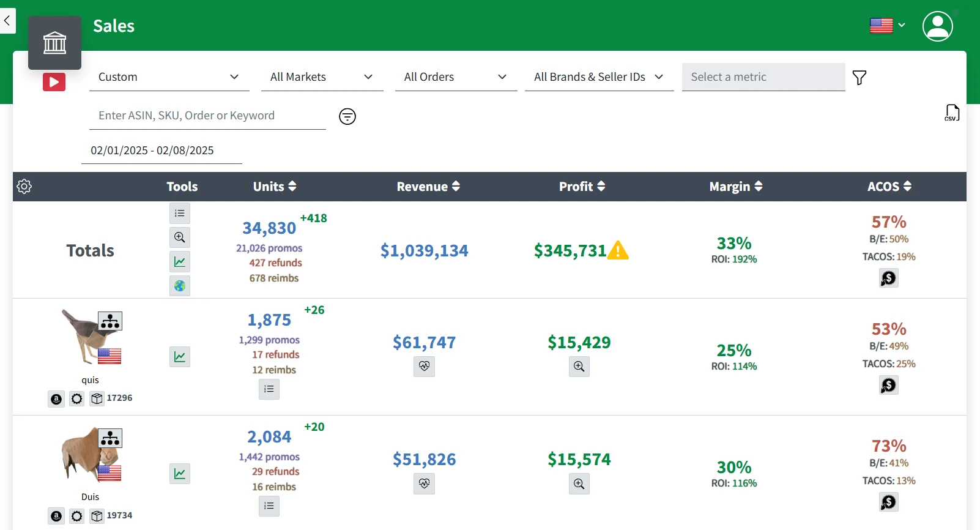Viewport: 980px width, 530px height.
Task: Click the 29 refunds text
Action: (x=276, y=471)
